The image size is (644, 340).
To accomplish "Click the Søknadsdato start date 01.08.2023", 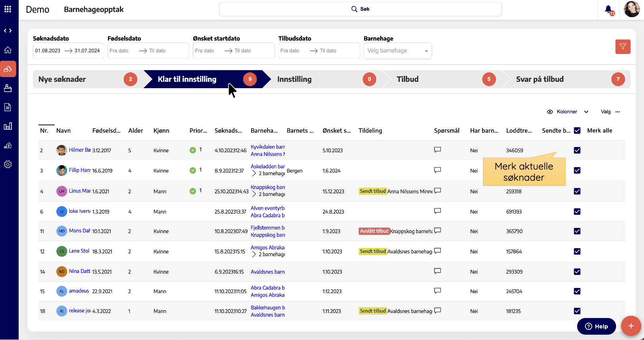I will tap(48, 51).
